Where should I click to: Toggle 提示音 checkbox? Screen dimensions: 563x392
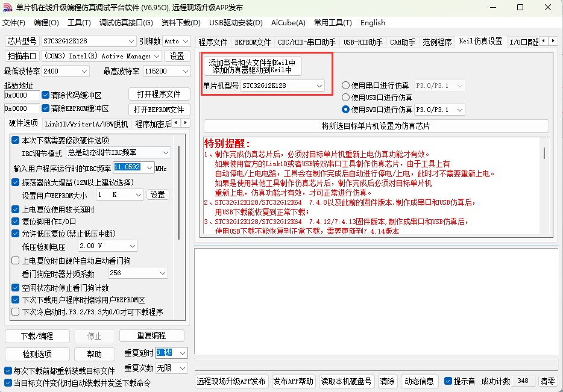(448, 381)
